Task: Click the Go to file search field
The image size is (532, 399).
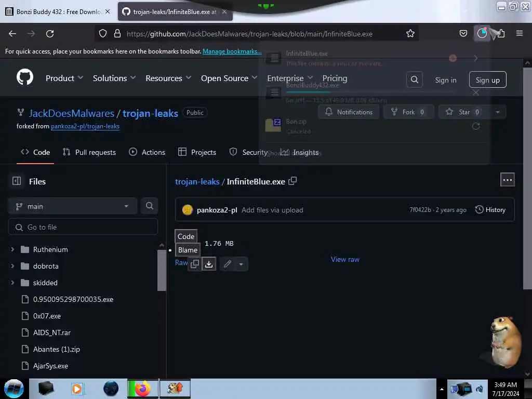Action: pos(83,227)
